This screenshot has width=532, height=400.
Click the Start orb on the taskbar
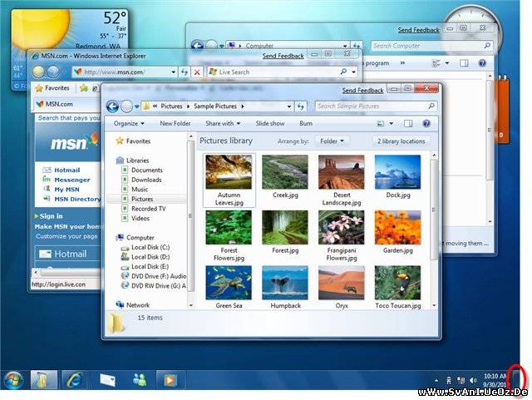tap(14, 380)
